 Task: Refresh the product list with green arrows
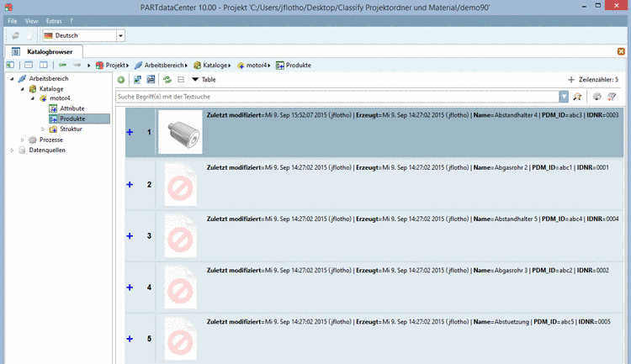pos(167,80)
